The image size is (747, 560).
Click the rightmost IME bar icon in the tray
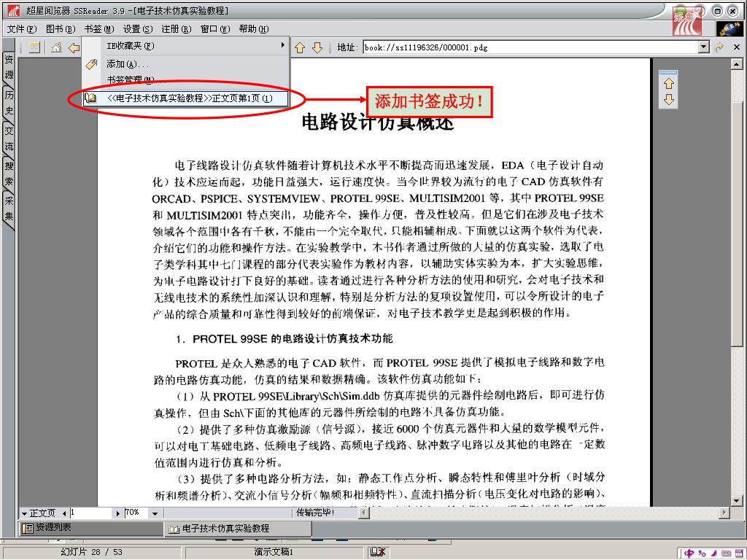738,553
